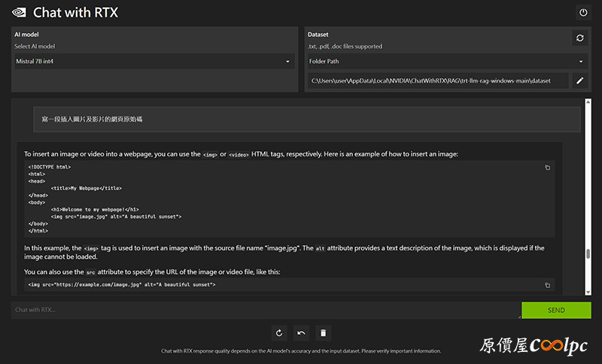The image size is (602, 364).
Task: Copy the example.com img code snippet
Action: 548,285
